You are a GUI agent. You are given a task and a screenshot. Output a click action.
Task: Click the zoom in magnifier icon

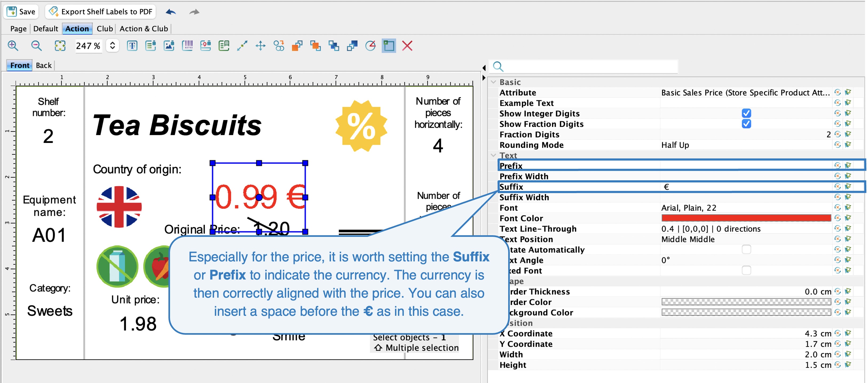pos(13,46)
